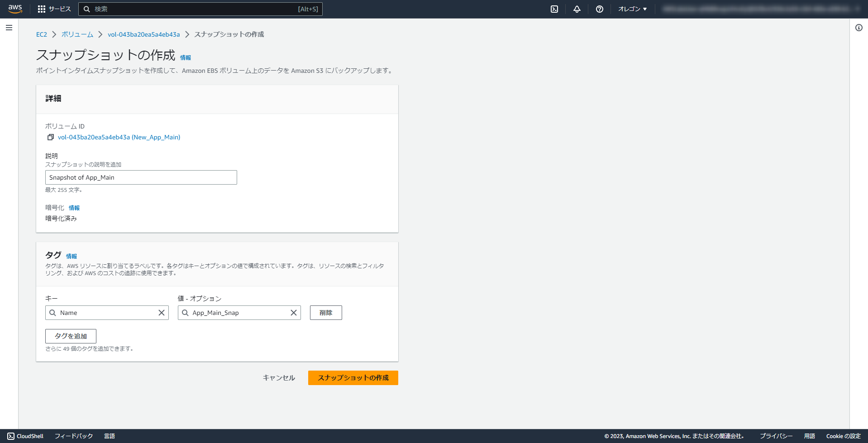Viewport: 868px width, 443px height.
Task: Click the AWS logo in the top bar
Action: coord(15,9)
